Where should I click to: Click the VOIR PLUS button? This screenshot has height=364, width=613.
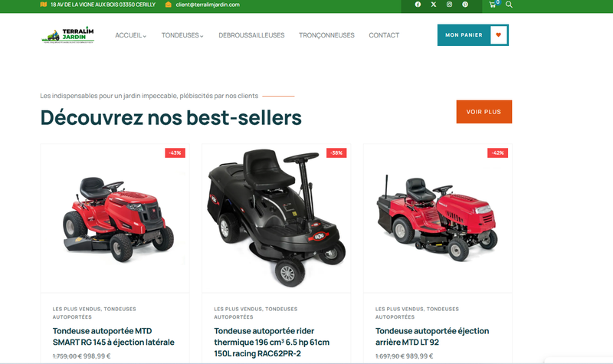click(484, 112)
